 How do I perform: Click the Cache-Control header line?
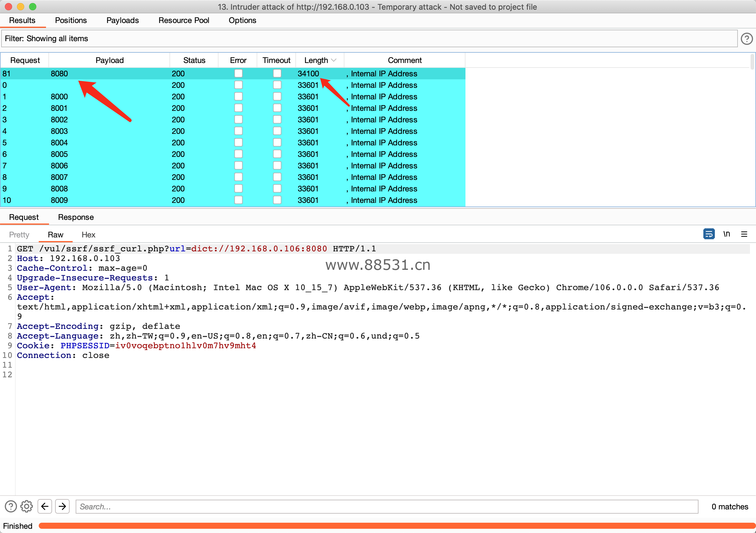pos(82,268)
